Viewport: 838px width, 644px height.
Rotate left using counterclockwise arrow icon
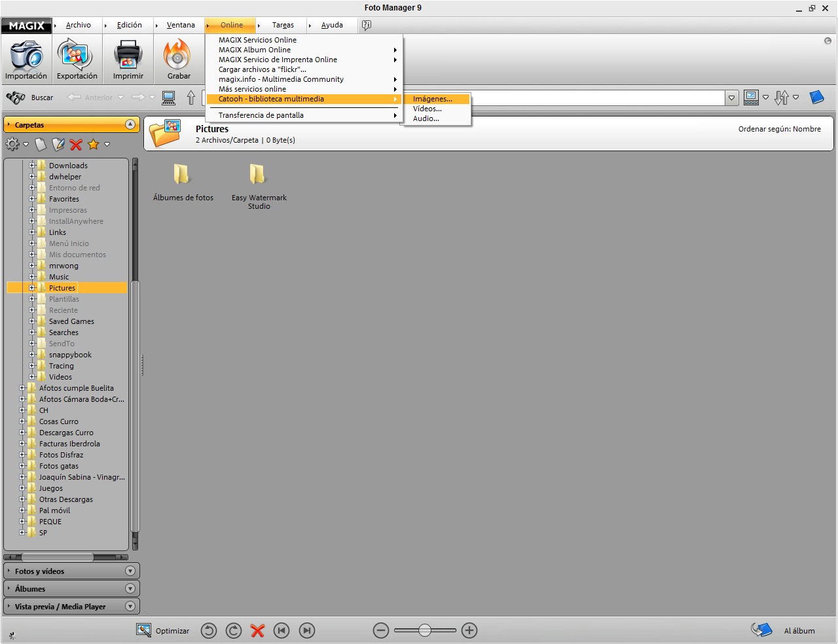coord(209,630)
